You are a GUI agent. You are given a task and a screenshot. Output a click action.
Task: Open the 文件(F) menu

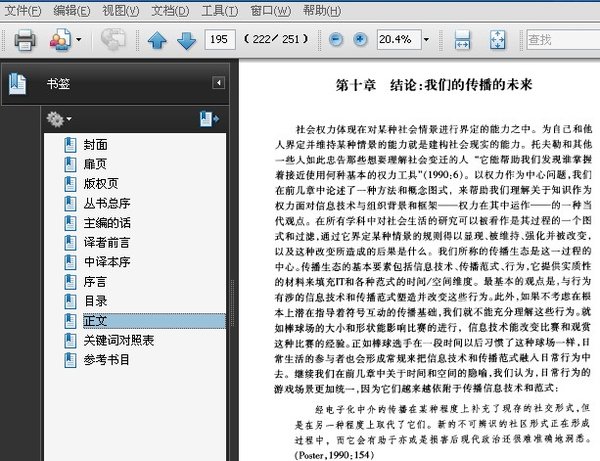(x=23, y=11)
